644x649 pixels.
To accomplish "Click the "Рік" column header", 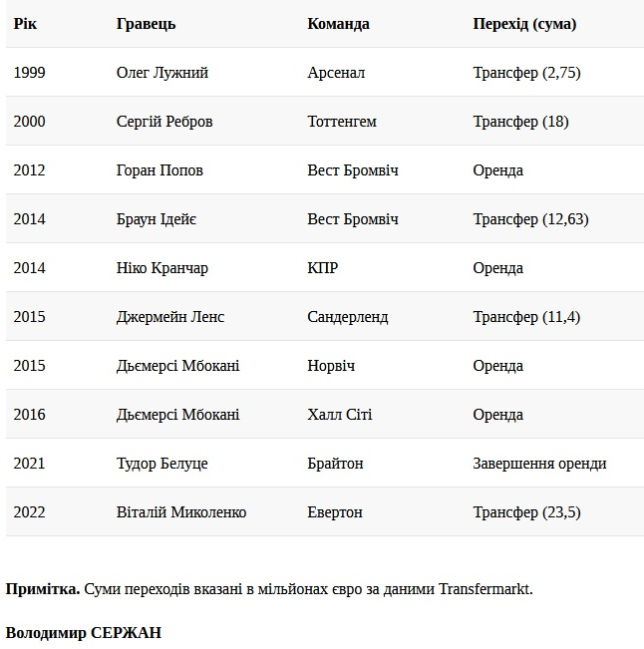I will pyautogui.click(x=24, y=23).
